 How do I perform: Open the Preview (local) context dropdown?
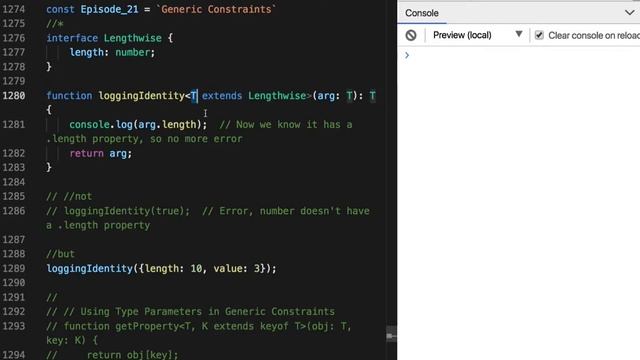(x=478, y=35)
